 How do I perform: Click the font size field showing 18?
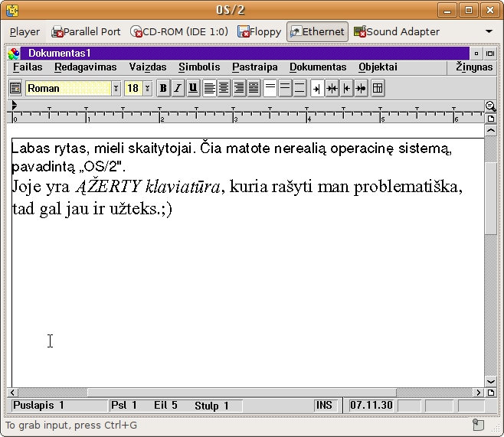133,88
